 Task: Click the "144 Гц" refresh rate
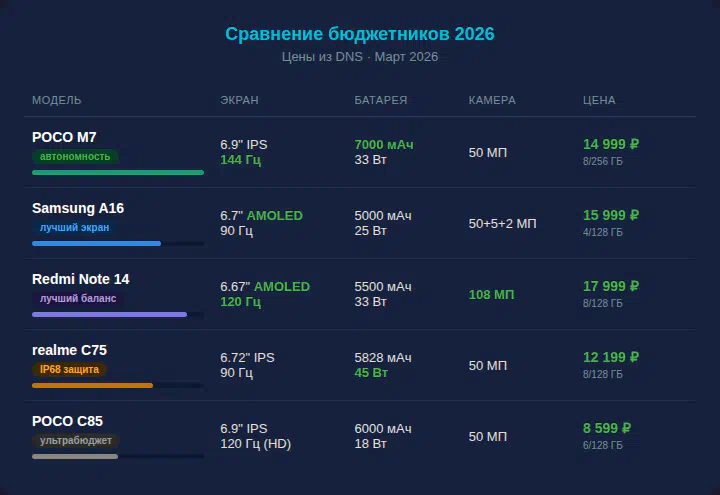click(x=241, y=160)
